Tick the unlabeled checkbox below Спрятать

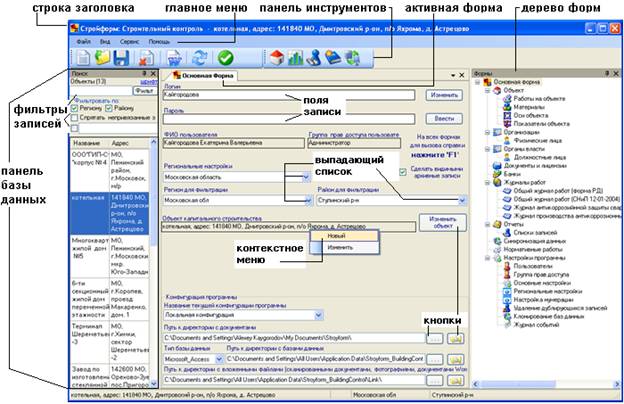74,128
